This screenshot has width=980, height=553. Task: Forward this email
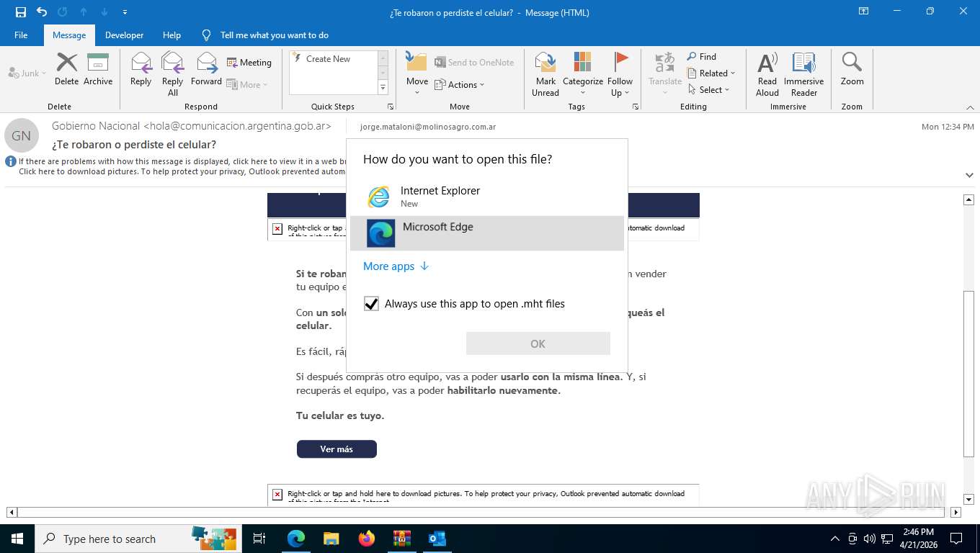[x=206, y=69]
